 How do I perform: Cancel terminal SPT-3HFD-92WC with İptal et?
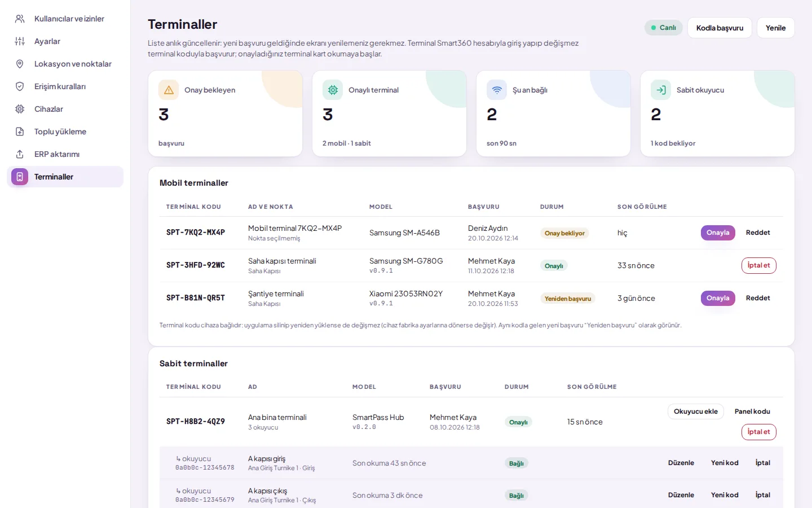(759, 265)
